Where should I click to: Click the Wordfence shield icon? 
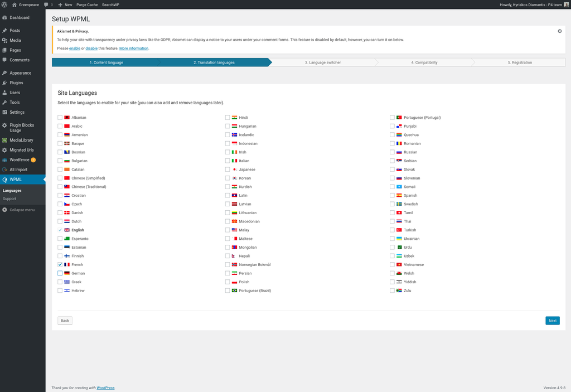pyautogui.click(x=4, y=160)
